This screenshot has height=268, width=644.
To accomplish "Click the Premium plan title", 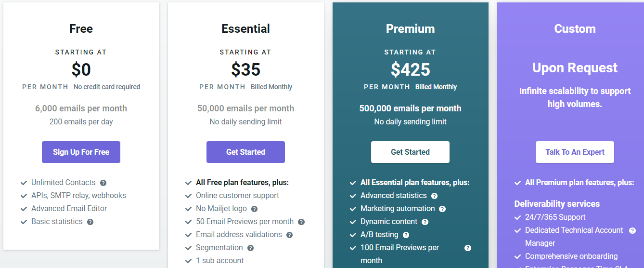I will (x=410, y=28).
